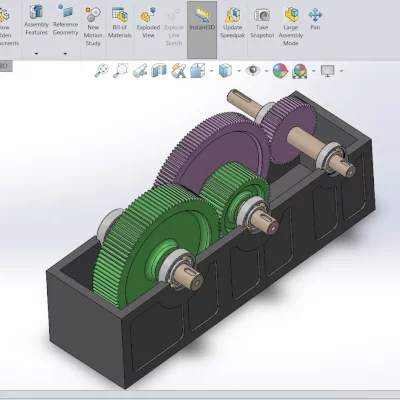This screenshot has width=400, height=400.
Task: Click Zoom to Fit icon
Action: (101, 71)
